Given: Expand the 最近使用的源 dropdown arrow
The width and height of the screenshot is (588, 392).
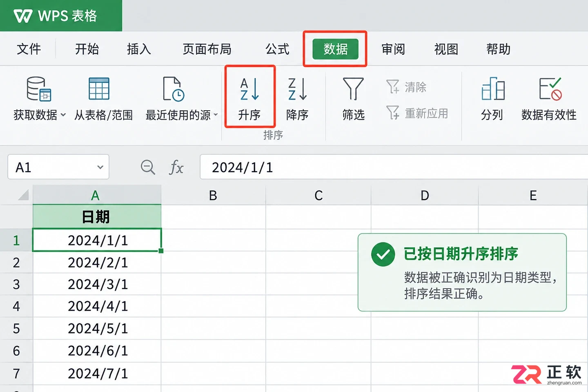Looking at the screenshot, I should point(216,115).
